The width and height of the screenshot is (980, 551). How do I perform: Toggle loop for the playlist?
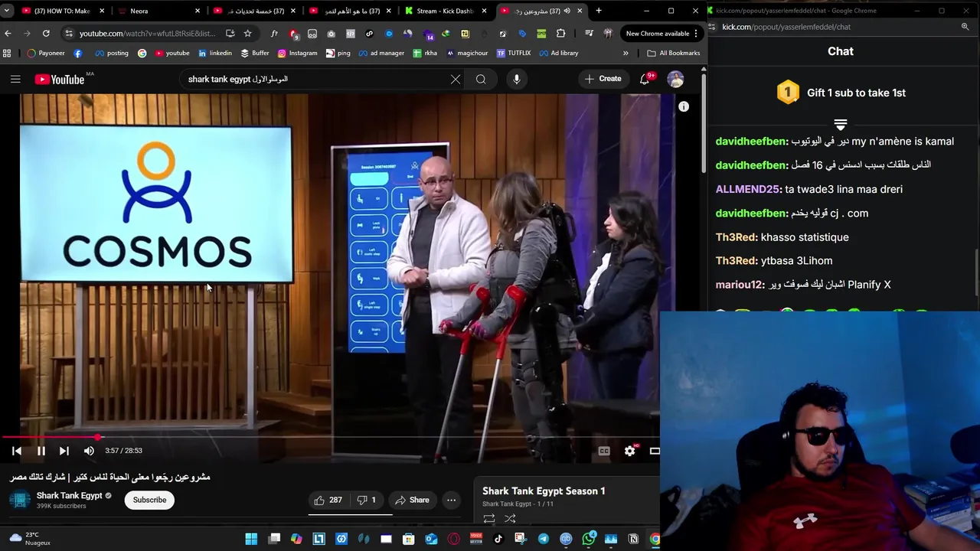(x=488, y=519)
